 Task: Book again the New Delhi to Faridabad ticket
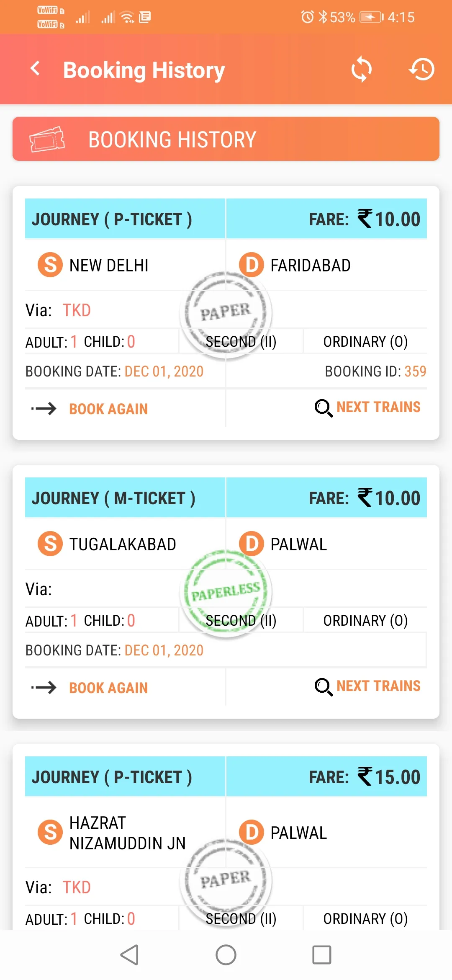[x=108, y=409]
